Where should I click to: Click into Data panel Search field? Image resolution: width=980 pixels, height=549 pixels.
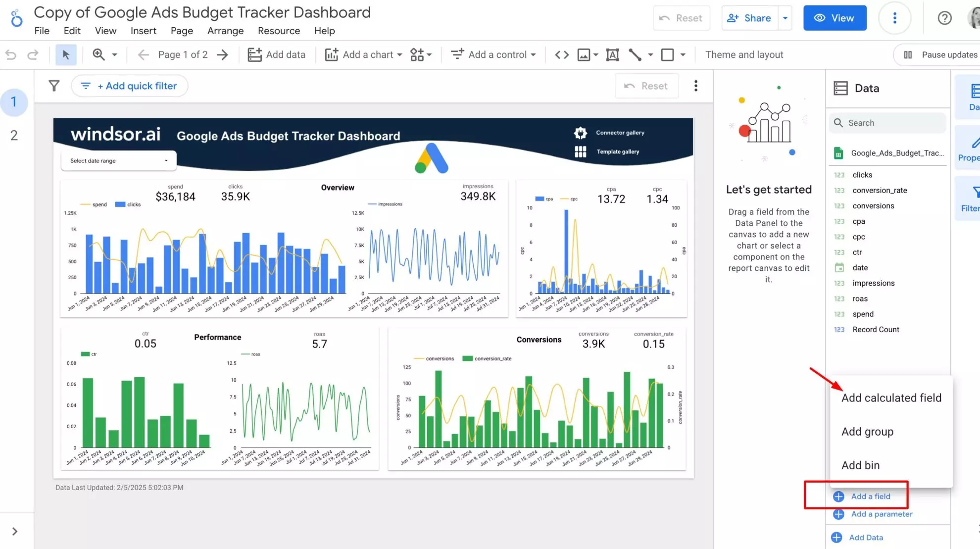887,123
